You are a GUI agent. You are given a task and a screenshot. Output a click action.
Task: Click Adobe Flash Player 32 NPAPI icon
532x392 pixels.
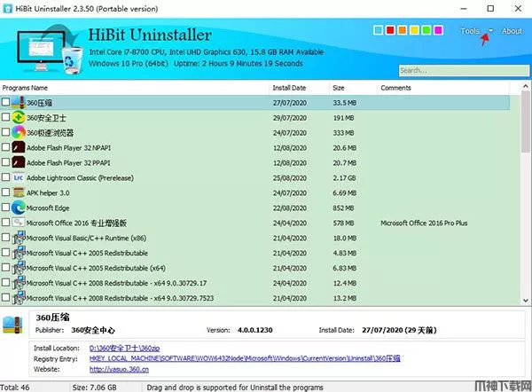19,147
